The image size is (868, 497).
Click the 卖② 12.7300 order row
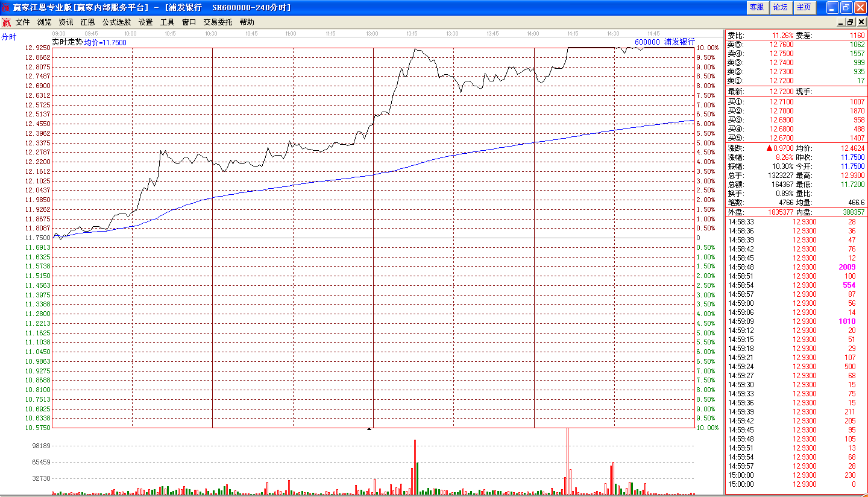[x=796, y=72]
